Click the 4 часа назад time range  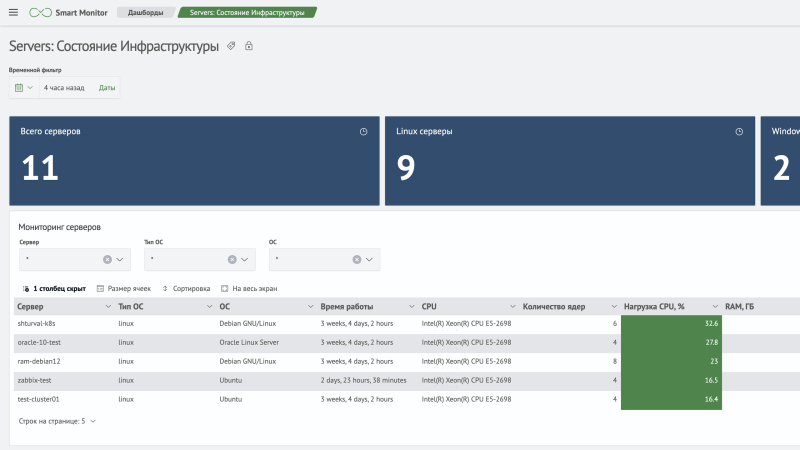pyautogui.click(x=64, y=88)
